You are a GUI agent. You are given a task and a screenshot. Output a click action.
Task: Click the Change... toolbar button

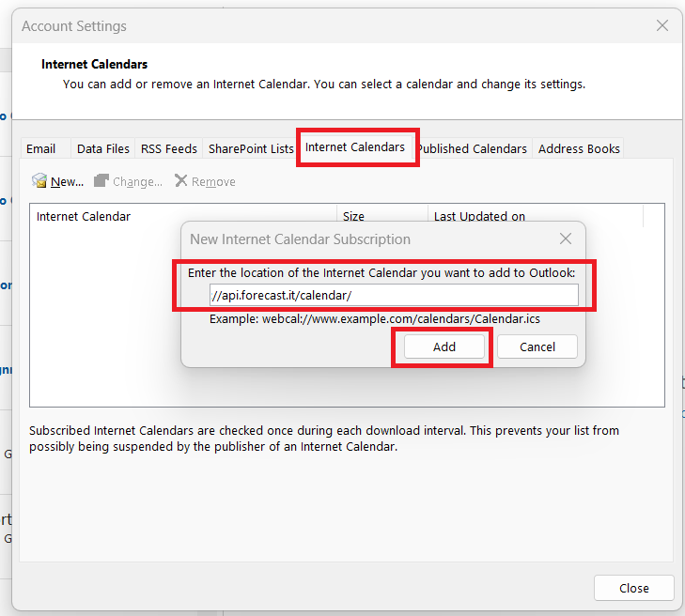click(x=129, y=181)
